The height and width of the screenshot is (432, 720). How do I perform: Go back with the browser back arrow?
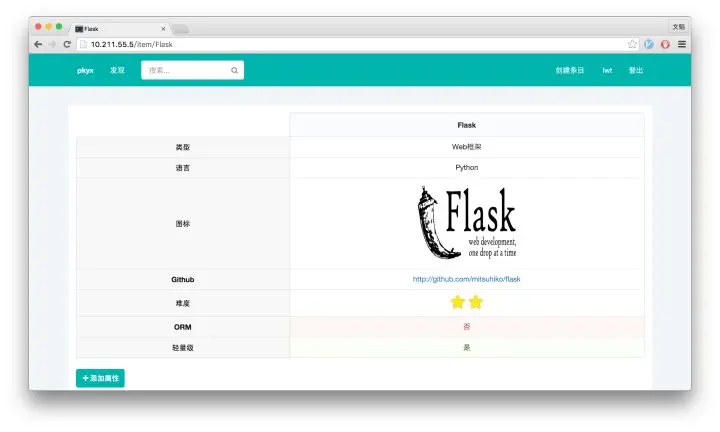(38, 44)
